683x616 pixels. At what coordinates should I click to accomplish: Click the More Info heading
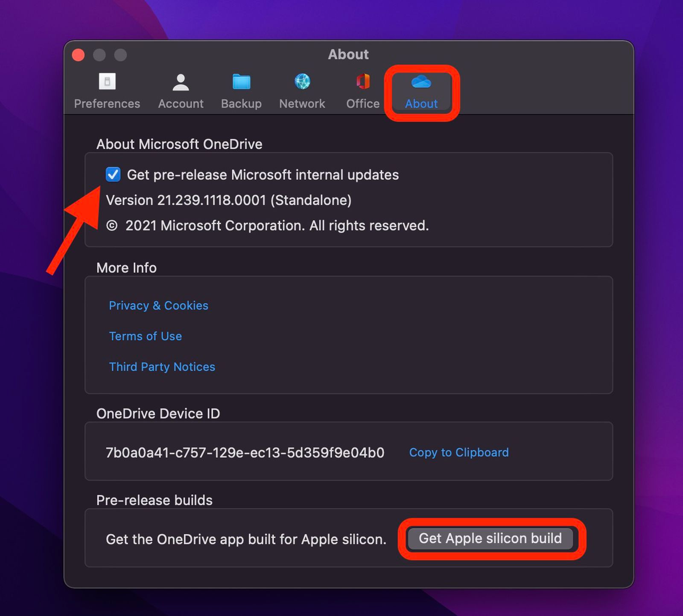tap(126, 268)
